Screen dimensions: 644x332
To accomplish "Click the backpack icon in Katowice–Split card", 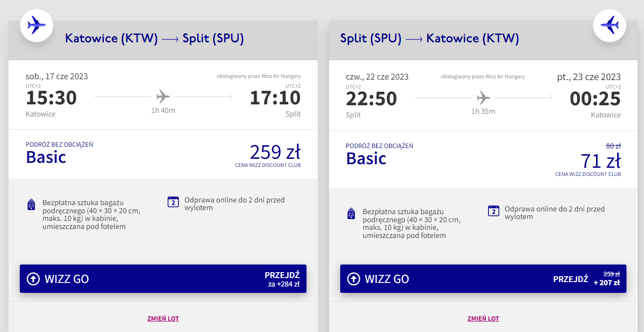I will [31, 205].
